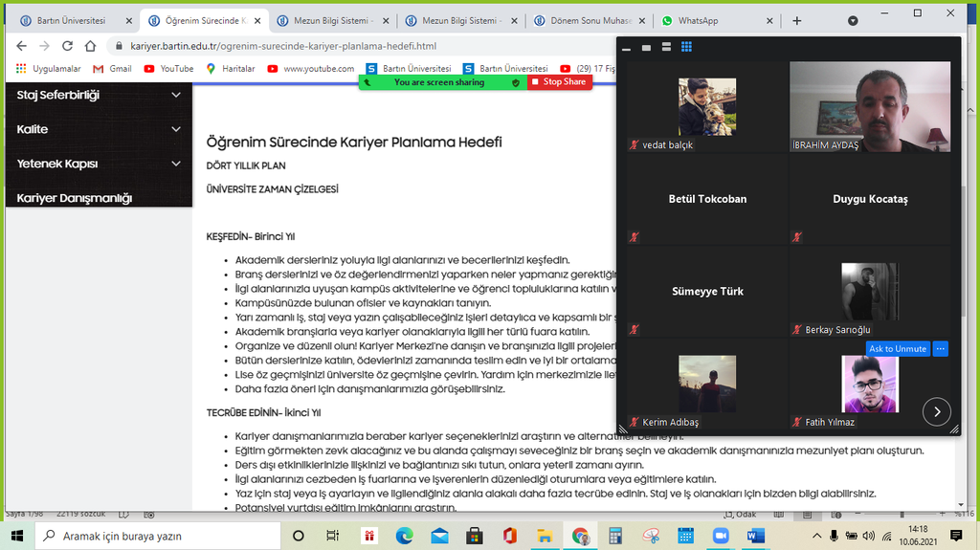Select Betül Tokcoban participant tile
980x550 pixels.
click(707, 199)
